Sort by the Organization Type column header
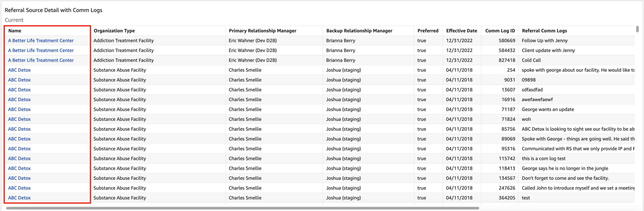 pos(114,31)
